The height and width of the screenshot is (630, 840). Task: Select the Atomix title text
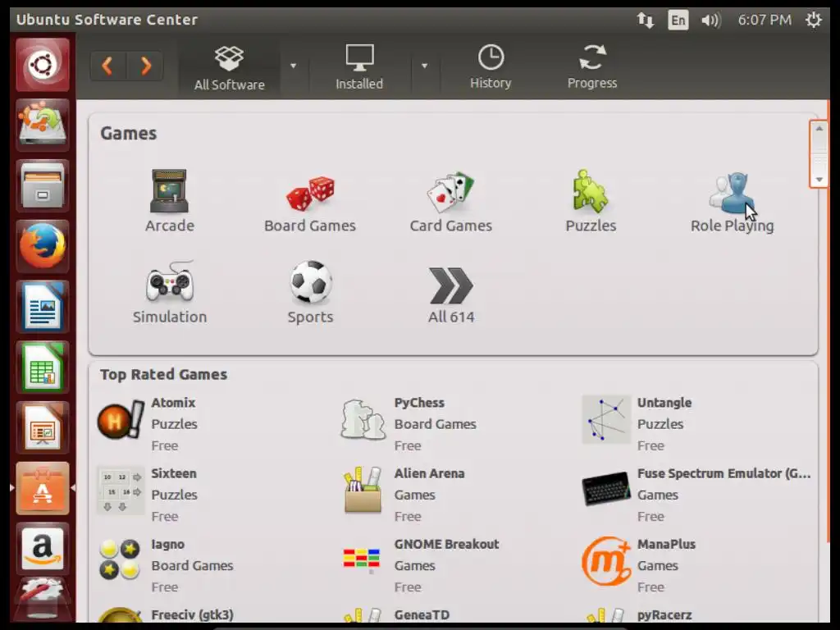click(x=173, y=403)
